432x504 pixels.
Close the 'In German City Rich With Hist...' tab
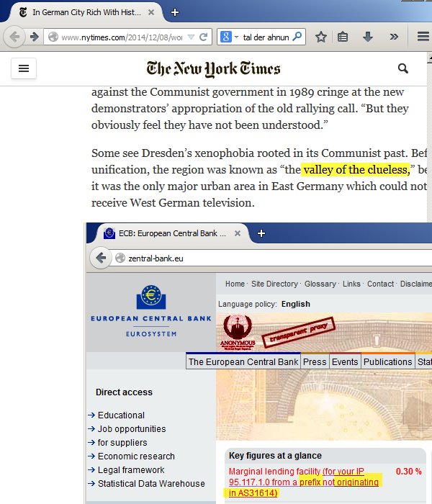(150, 12)
